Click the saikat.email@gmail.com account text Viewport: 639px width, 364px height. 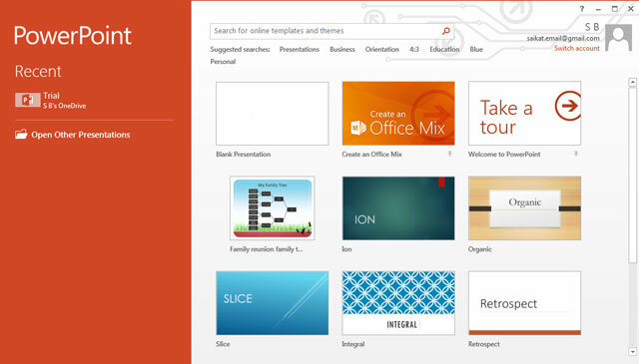563,38
